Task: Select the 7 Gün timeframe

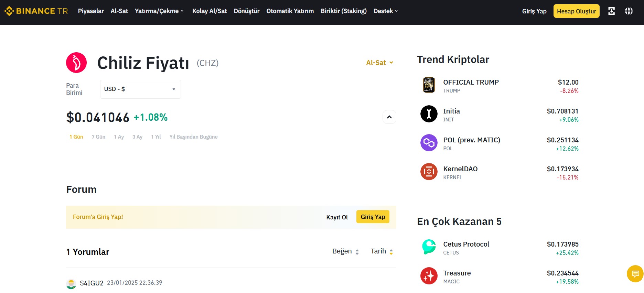Action: [98, 137]
